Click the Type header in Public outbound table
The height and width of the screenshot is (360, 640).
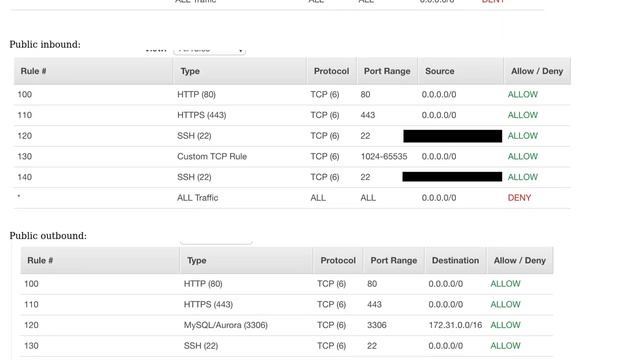197,260
